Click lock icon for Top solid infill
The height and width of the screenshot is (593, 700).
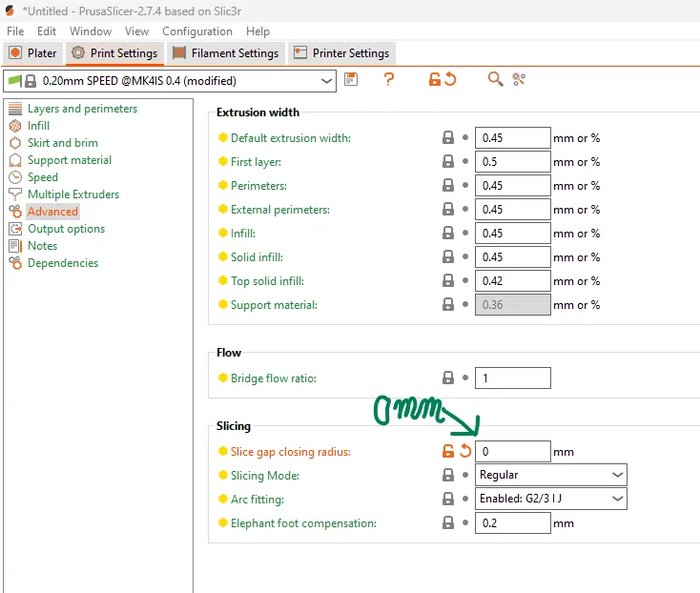click(x=448, y=281)
